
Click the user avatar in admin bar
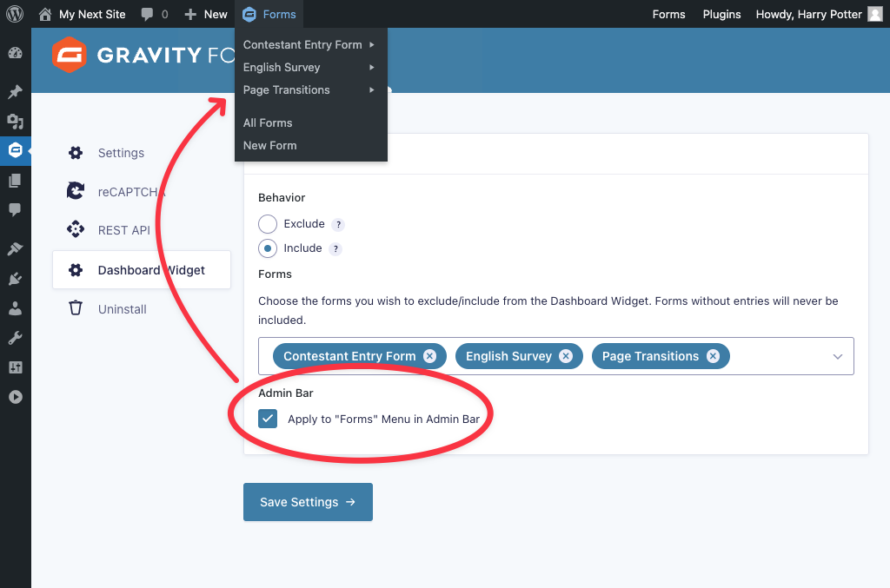[875, 14]
